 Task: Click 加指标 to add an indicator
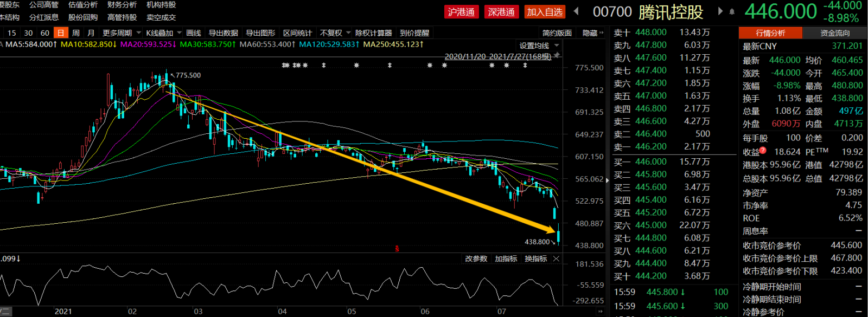506,259
